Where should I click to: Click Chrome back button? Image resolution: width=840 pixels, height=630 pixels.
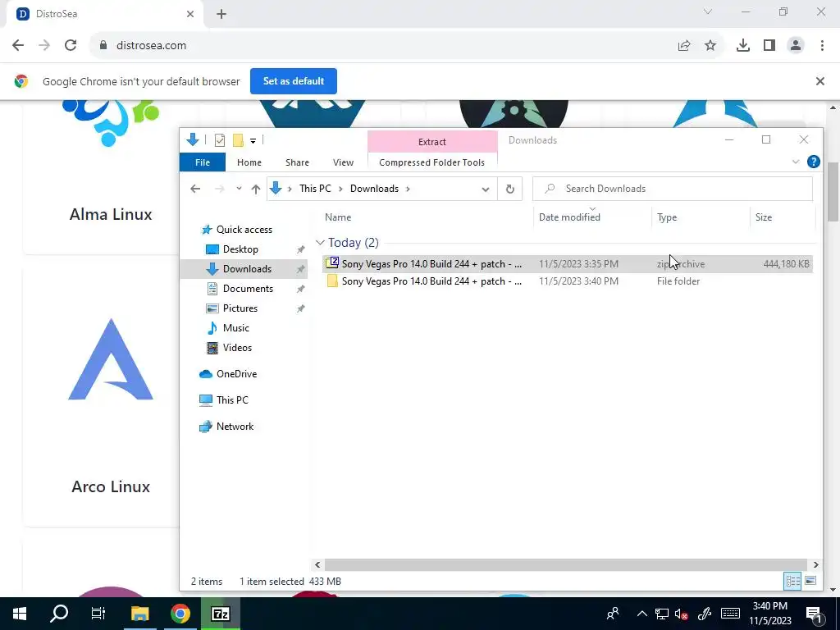point(18,45)
